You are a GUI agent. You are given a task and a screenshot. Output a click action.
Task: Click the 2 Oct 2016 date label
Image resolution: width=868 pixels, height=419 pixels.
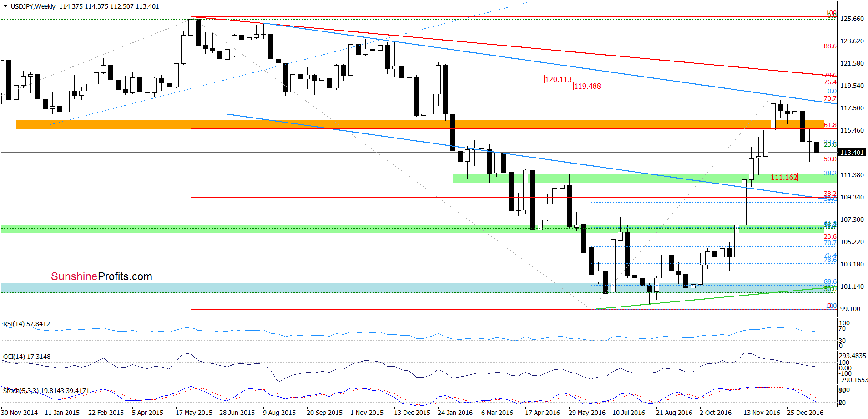716,413
